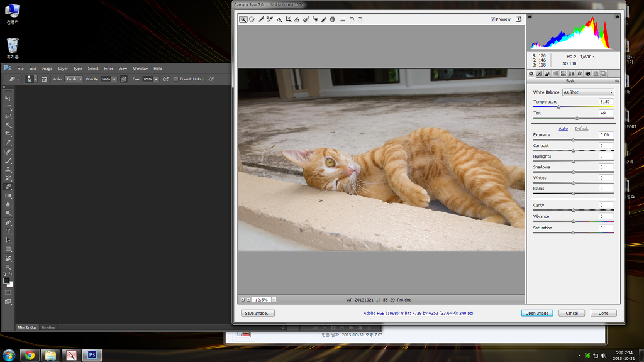644x362 pixels.
Task: Toggle the Preview checkbox
Action: pos(493,19)
